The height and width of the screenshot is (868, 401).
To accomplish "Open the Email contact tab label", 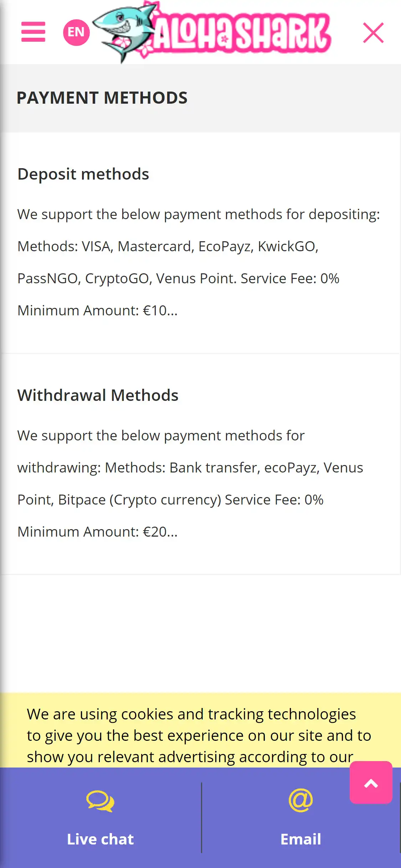I will (301, 839).
